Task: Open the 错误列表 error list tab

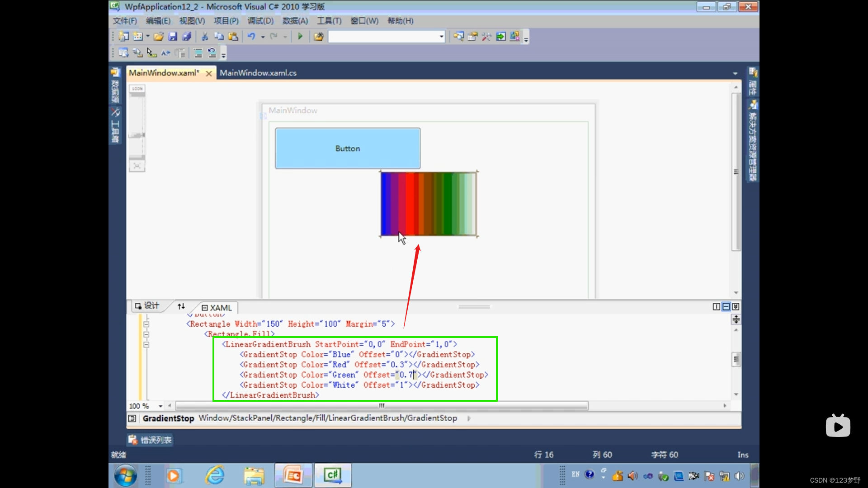Action: click(150, 440)
